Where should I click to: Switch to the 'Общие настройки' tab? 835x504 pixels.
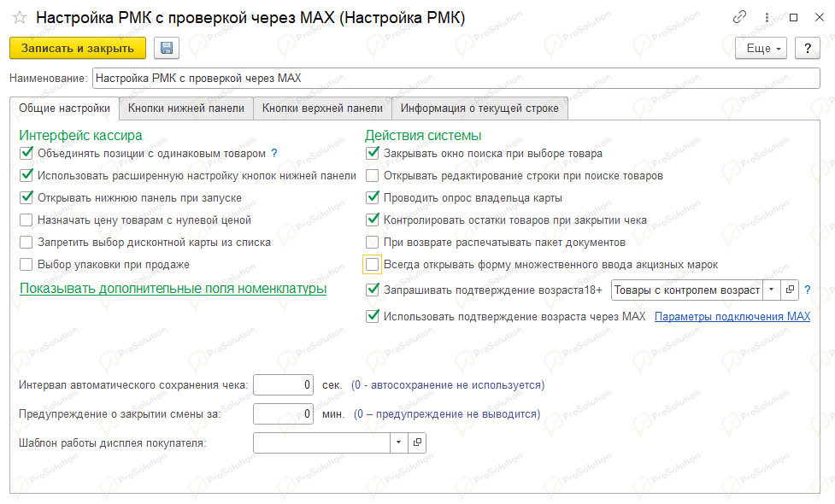[x=64, y=108]
